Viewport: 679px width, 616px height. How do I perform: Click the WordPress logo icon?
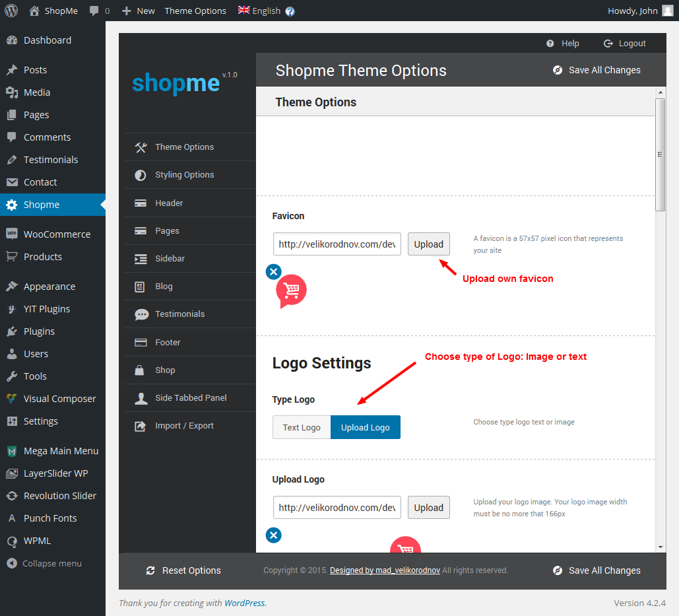coord(11,11)
